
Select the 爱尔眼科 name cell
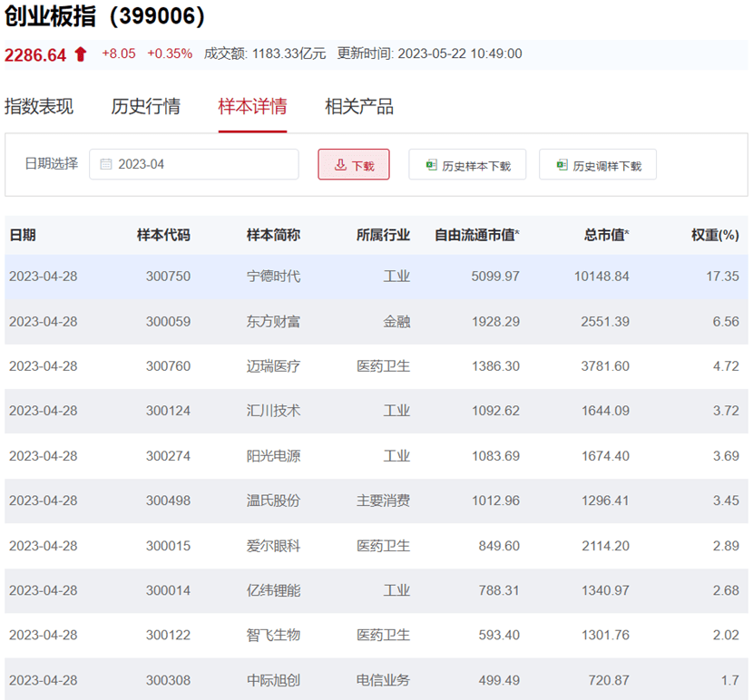tap(273, 546)
